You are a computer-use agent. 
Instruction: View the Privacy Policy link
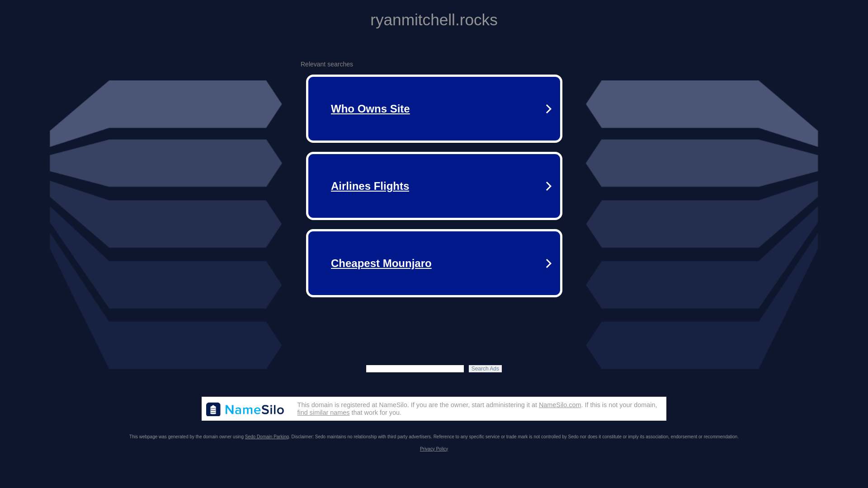tap(434, 449)
